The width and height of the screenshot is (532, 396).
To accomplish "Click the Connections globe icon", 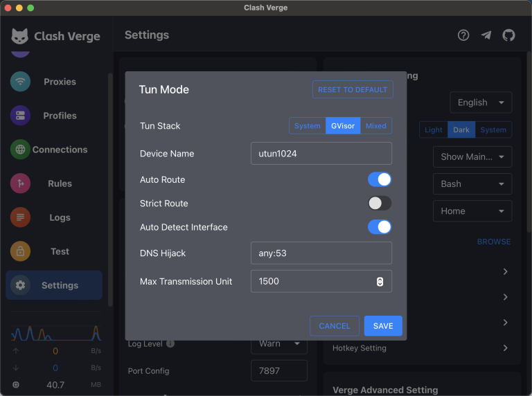I will pyautogui.click(x=20, y=149).
